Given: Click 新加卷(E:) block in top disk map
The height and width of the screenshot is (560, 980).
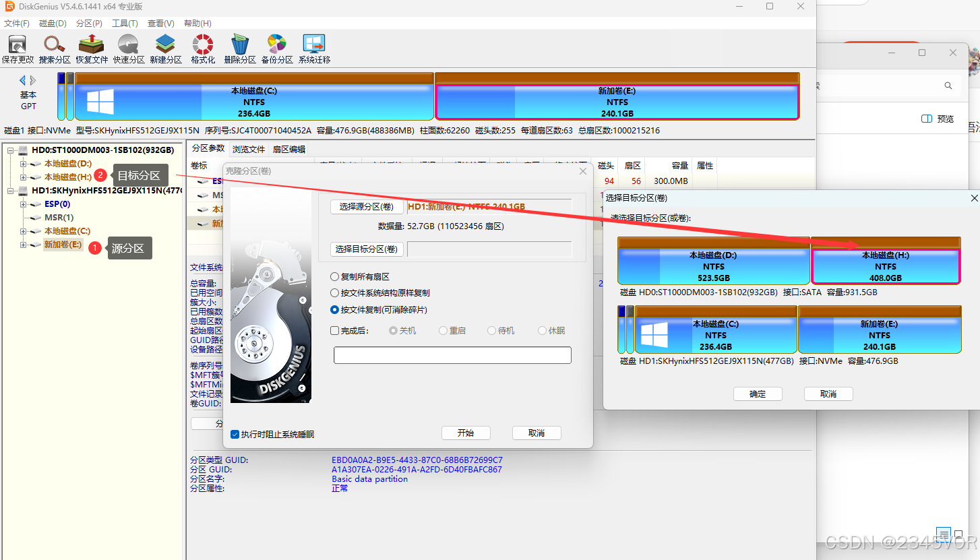Looking at the screenshot, I should pos(617,96).
